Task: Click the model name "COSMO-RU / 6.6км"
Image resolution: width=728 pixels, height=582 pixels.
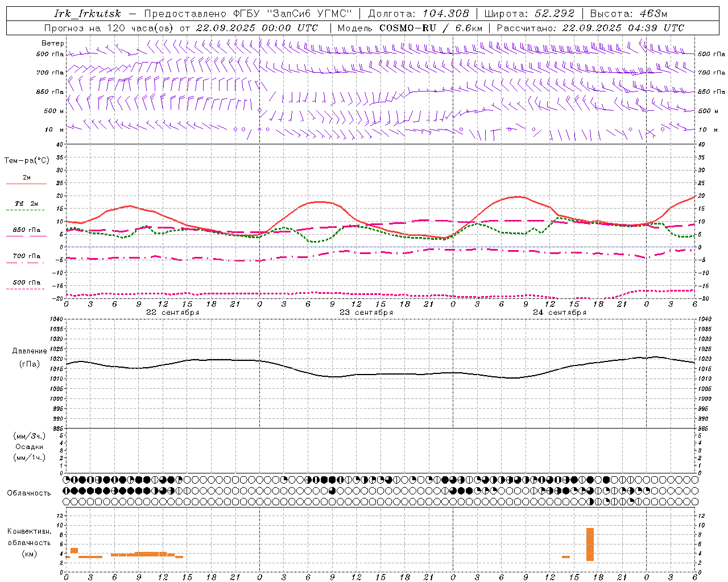Action: point(431,28)
